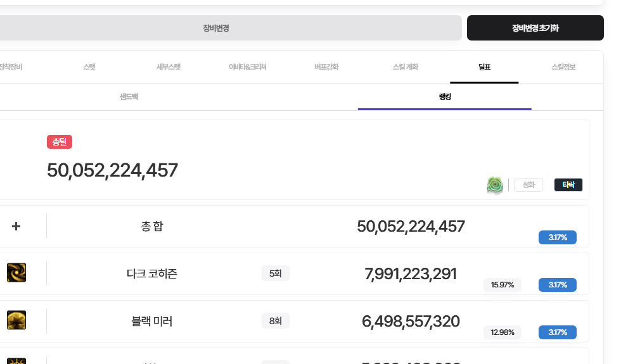This screenshot has width=621, height=364.
Task: Click the 블랙 미러 skill icon
Action: point(16,320)
